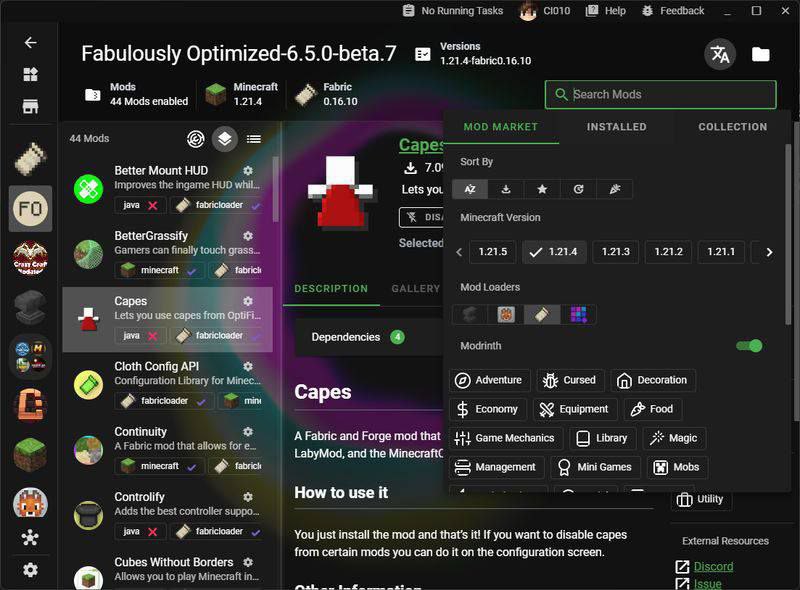This screenshot has width=800, height=590.
Task: Expand the Dependencies section
Action: click(x=357, y=337)
